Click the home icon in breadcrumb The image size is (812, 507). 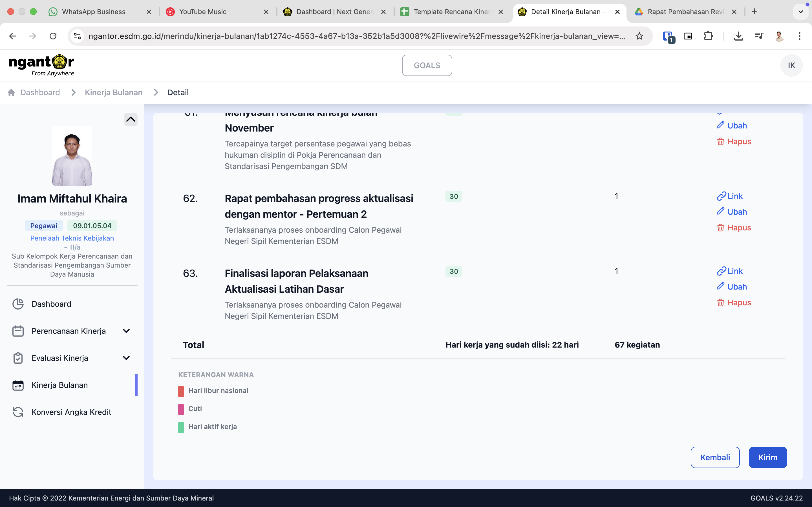11,93
